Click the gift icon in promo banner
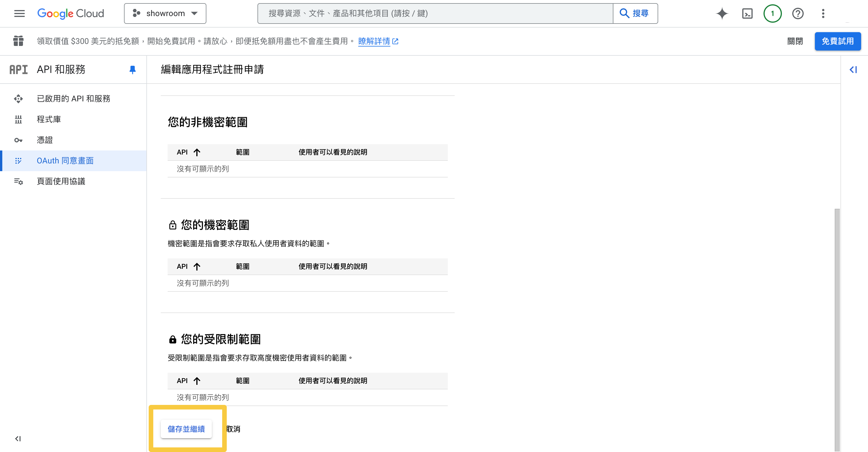Viewport: 868px width, 452px height. click(x=18, y=41)
